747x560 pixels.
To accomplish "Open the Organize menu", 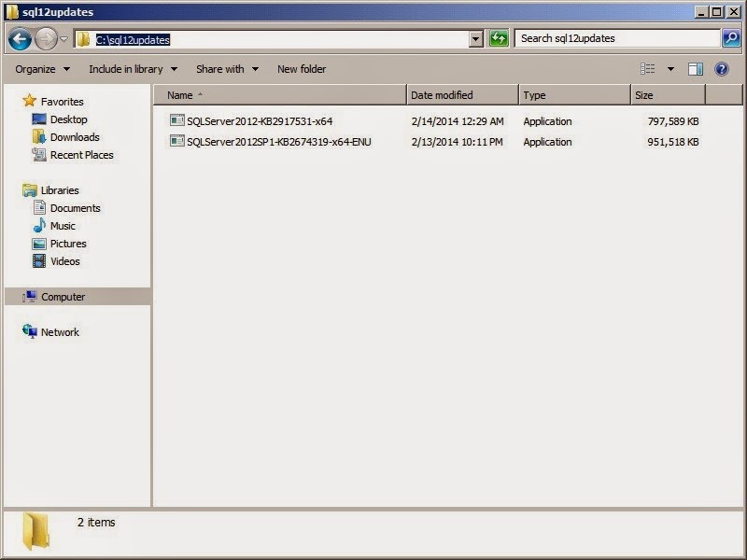I will click(x=42, y=69).
